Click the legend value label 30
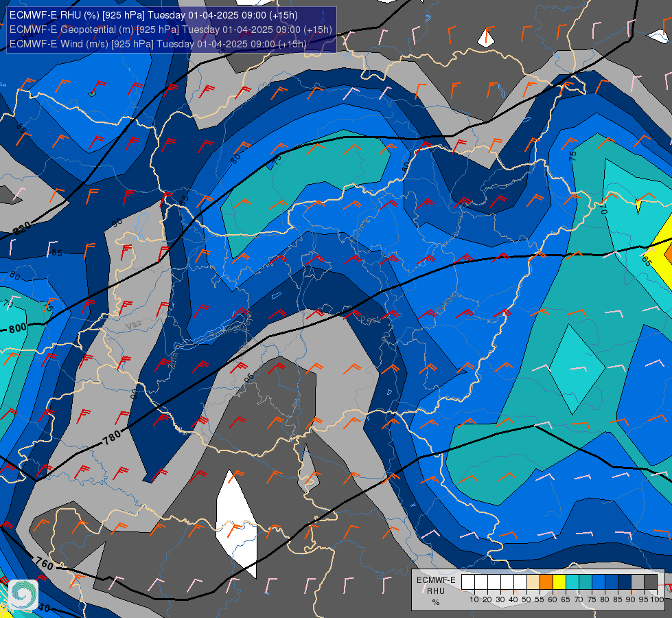This screenshot has width=672, height=618. pyautogui.click(x=500, y=599)
